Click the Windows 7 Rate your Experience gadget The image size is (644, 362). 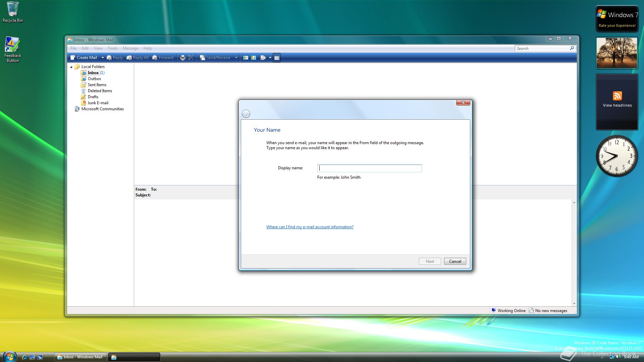coord(617,19)
